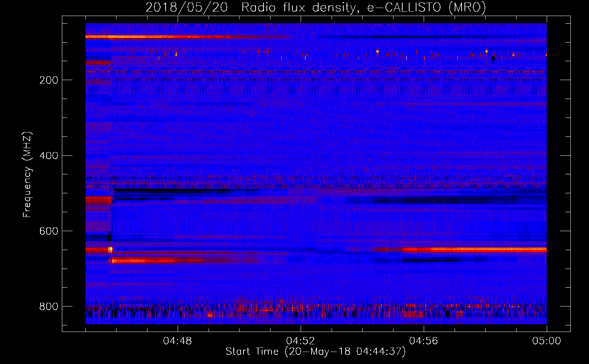Click the 'Frequency (MHZ)' axis label
The image size is (589, 364).
coord(27,175)
